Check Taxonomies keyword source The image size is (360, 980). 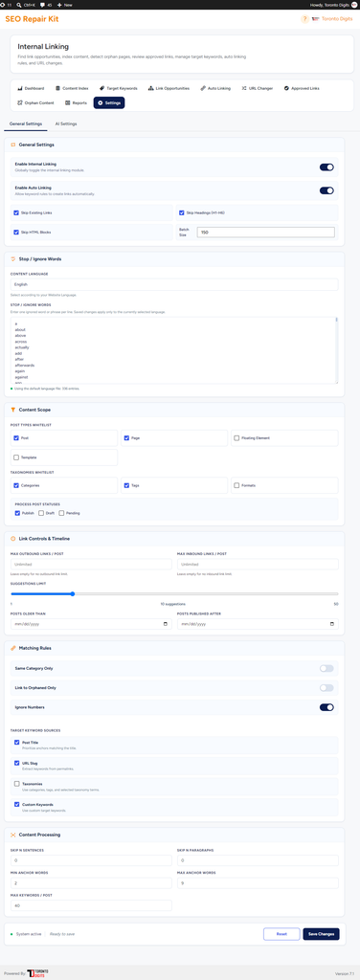pyautogui.click(x=16, y=783)
